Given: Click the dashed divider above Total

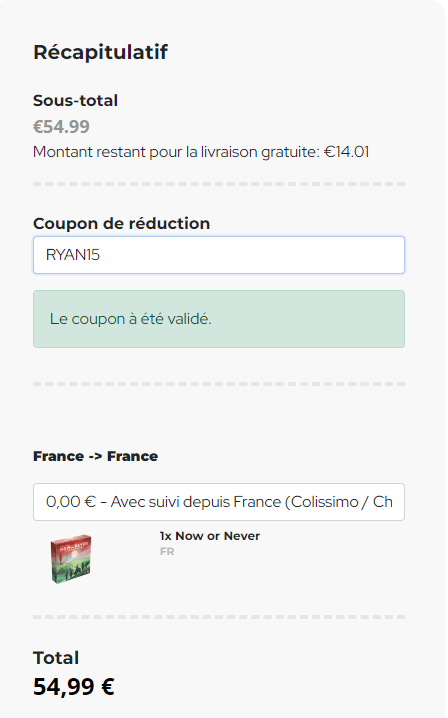Looking at the screenshot, I should [219, 617].
